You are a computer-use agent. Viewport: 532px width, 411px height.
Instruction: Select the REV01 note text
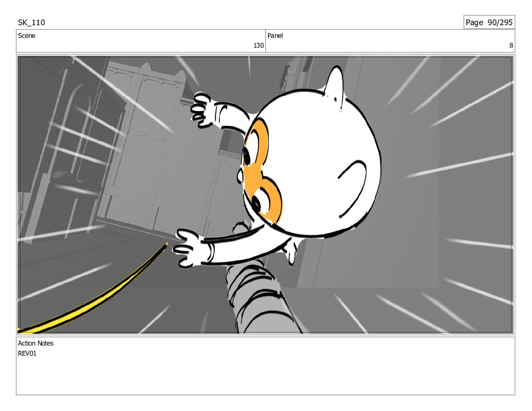click(x=27, y=353)
